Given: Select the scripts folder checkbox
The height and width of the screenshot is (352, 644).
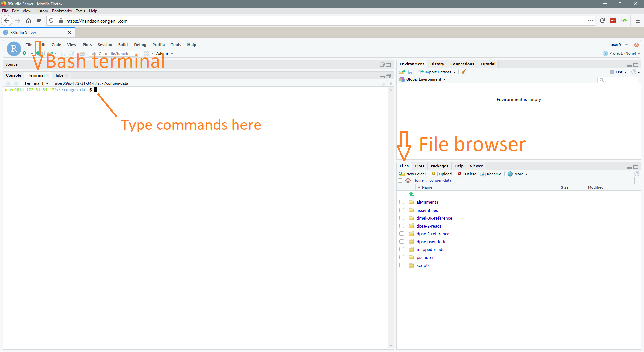Looking at the screenshot, I should (x=401, y=265).
